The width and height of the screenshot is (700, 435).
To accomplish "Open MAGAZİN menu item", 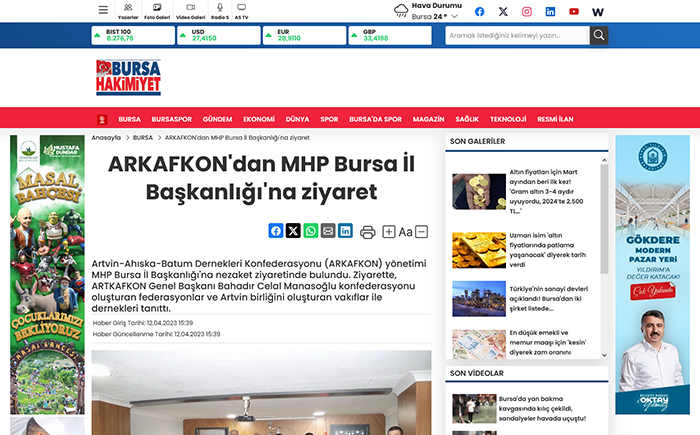I will click(429, 119).
